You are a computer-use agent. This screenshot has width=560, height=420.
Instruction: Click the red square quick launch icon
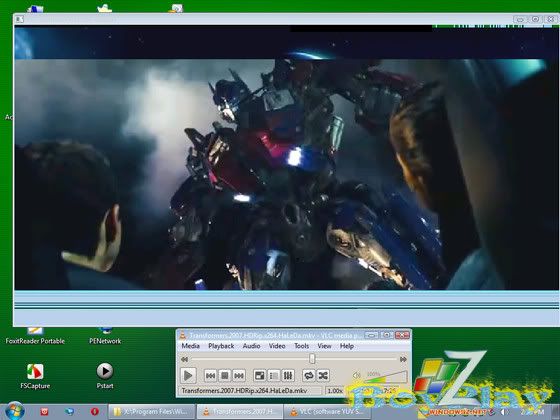click(44, 412)
